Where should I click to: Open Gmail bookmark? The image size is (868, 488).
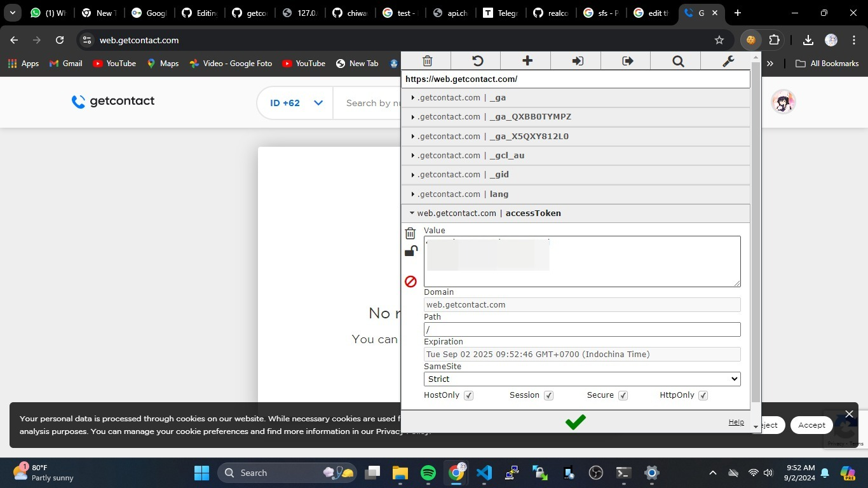click(x=65, y=64)
